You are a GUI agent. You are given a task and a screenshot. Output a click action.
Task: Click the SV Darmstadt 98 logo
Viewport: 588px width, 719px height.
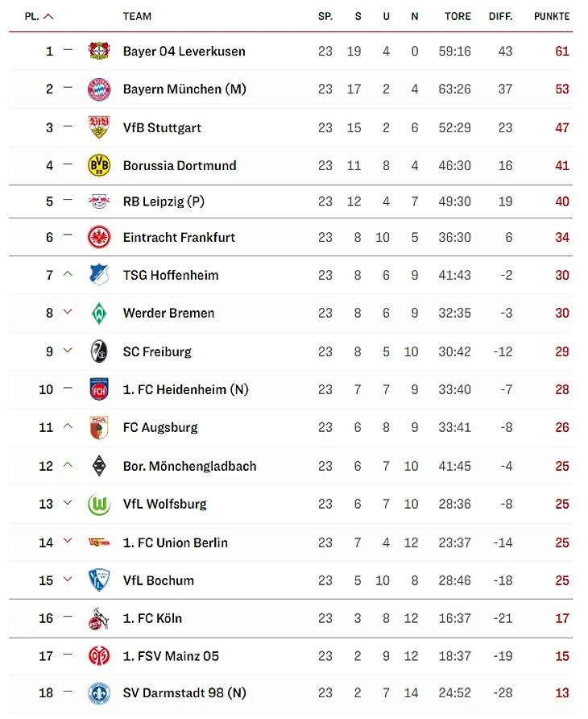[99, 693]
